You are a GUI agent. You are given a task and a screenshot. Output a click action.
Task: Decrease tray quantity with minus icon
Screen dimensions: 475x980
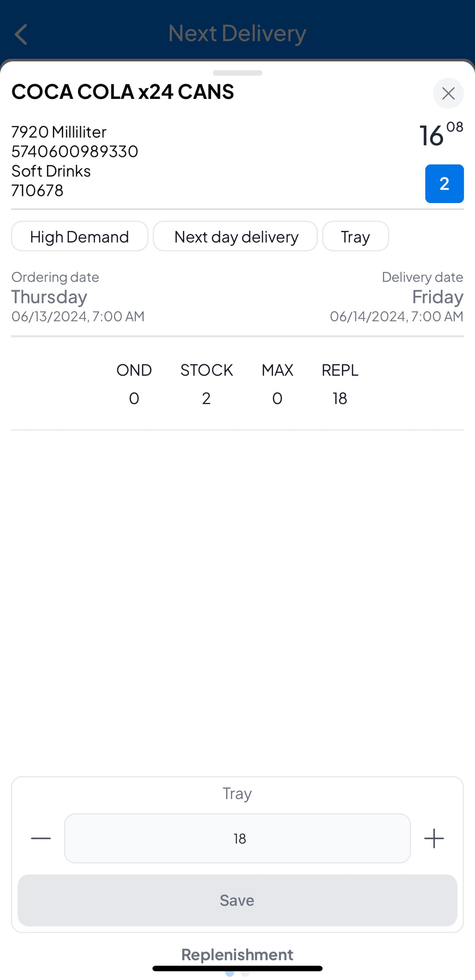click(x=41, y=838)
